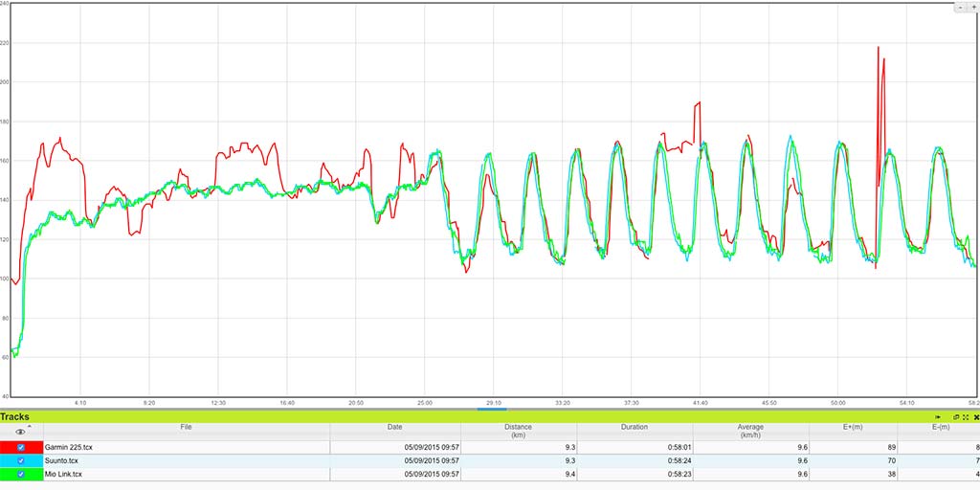
Task: Uncheck the Mio Link.tcx track checkbox
Action: [21, 475]
